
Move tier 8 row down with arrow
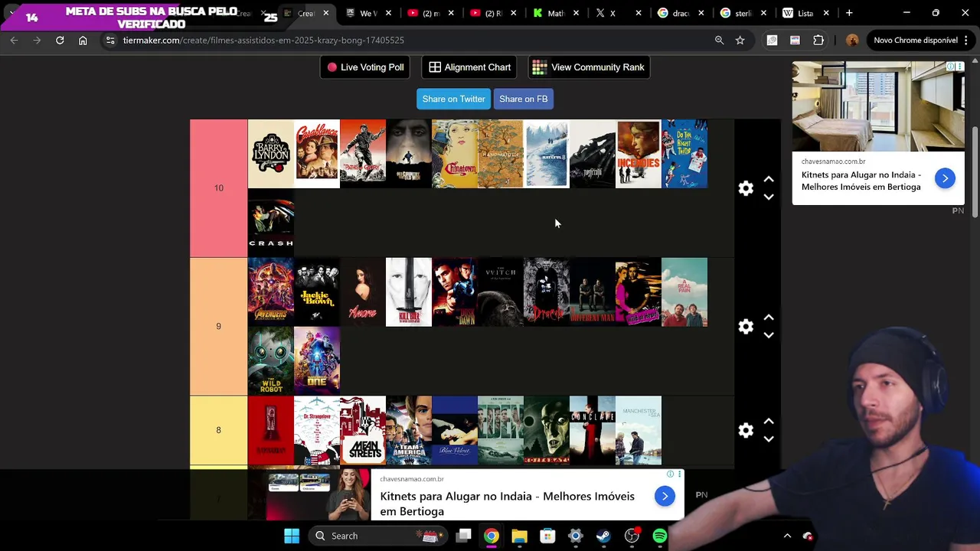pyautogui.click(x=769, y=439)
